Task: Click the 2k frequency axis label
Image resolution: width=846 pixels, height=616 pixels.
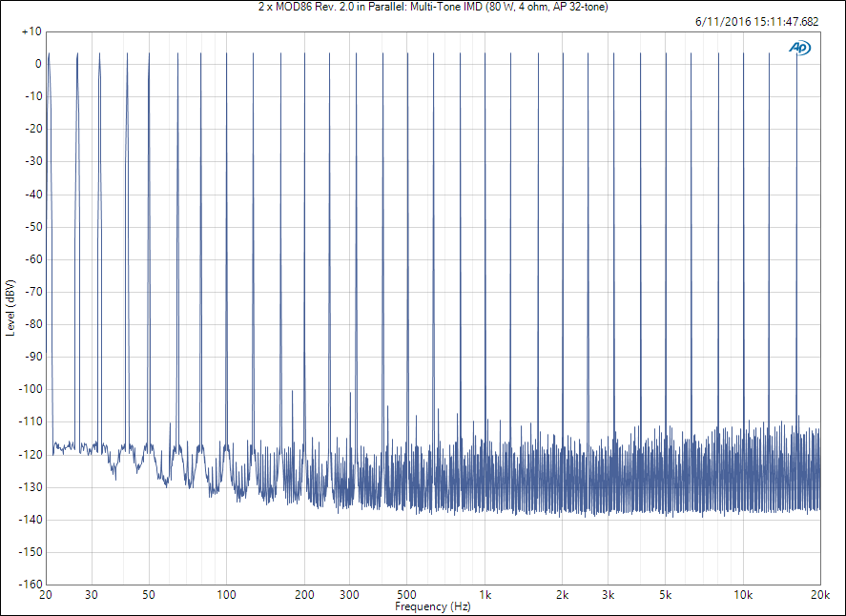Action: (562, 594)
